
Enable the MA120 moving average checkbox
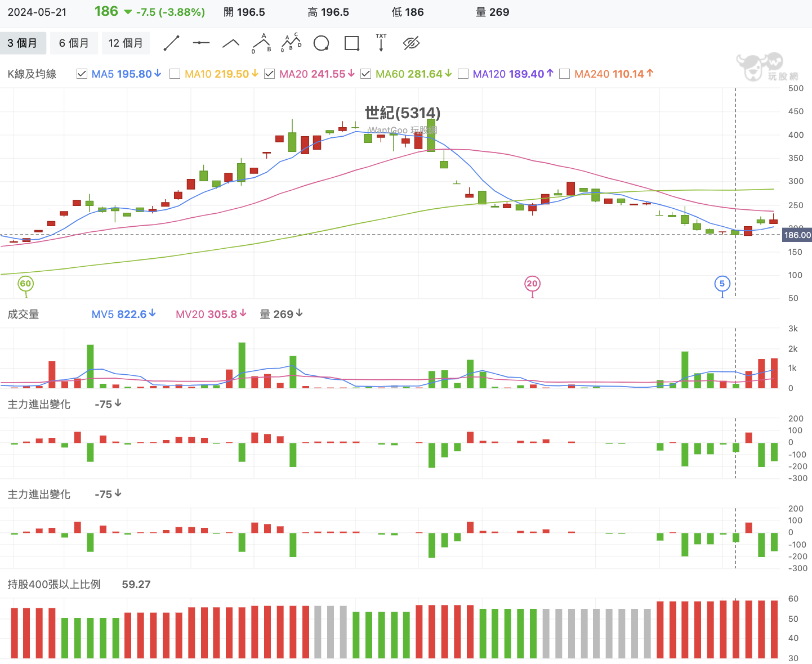[x=463, y=74]
